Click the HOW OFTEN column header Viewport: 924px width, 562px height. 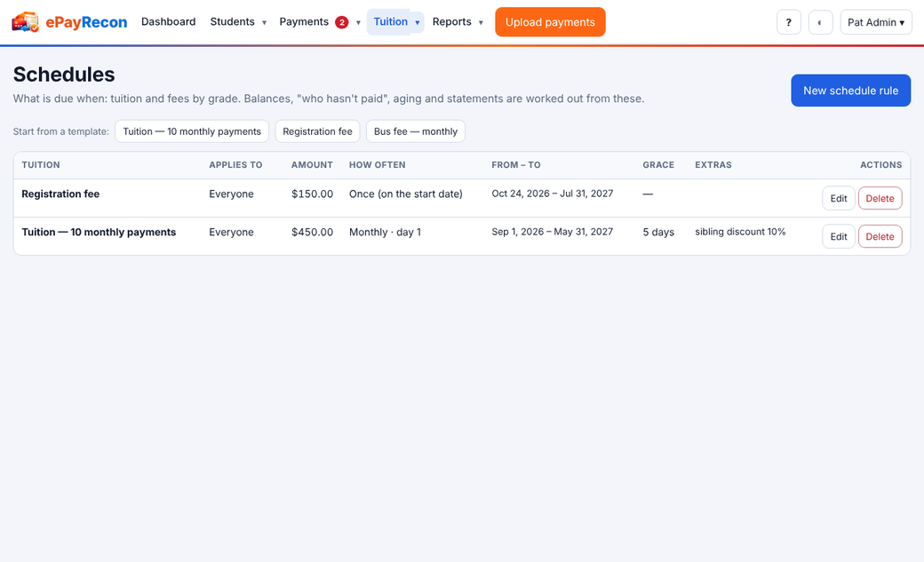(377, 165)
